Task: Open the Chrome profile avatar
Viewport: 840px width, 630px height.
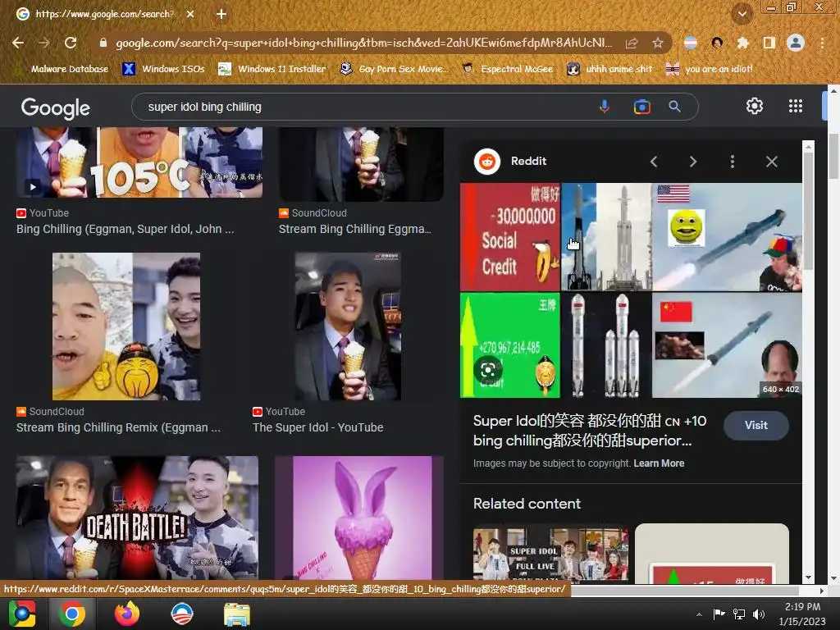Action: (796, 43)
